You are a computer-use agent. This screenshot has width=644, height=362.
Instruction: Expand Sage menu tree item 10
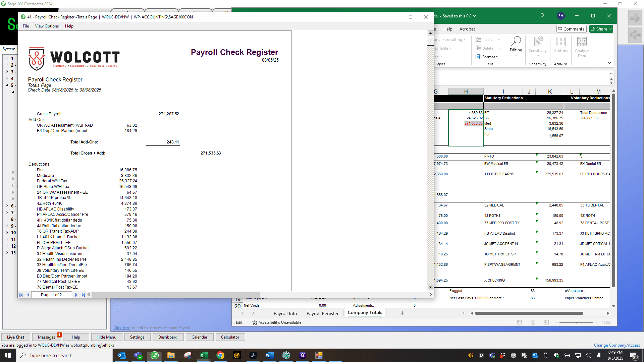(x=7, y=233)
